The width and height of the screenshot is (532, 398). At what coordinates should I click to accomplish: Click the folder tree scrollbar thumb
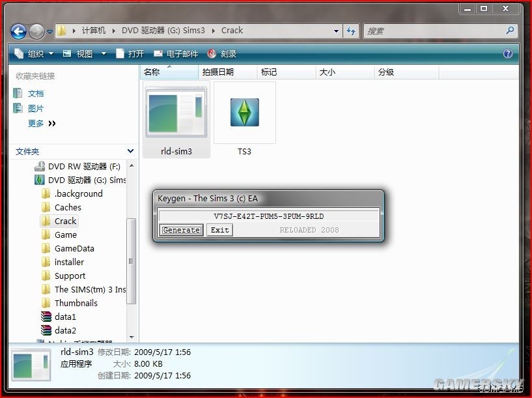[x=132, y=261]
